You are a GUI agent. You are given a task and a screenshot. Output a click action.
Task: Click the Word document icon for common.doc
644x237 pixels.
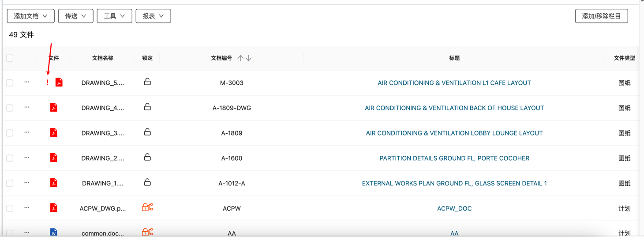tap(53, 232)
